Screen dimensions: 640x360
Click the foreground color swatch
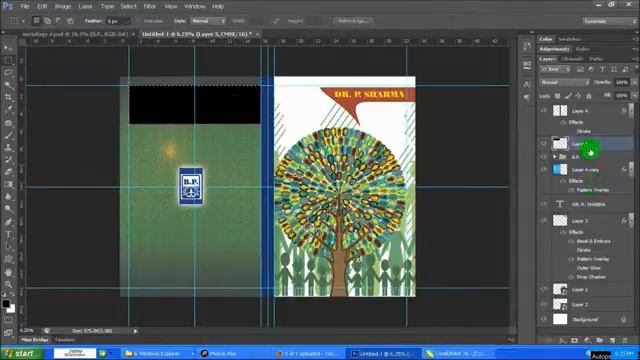tap(6, 303)
